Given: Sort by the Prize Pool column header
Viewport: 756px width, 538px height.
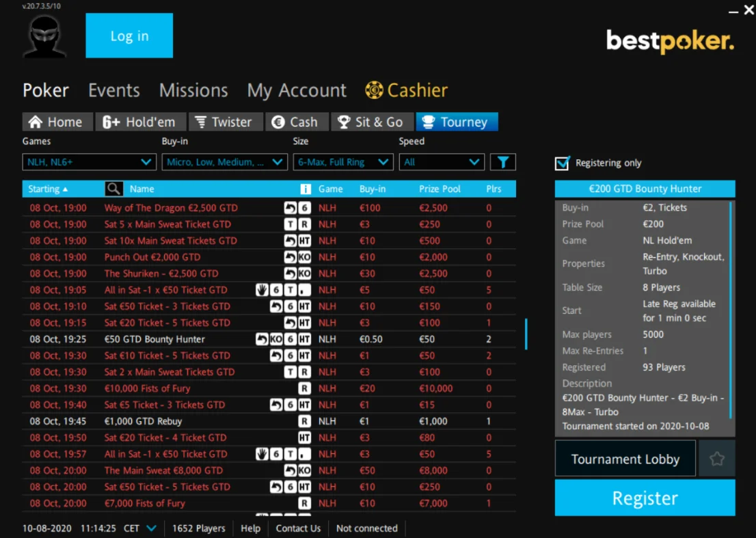Looking at the screenshot, I should coord(440,189).
